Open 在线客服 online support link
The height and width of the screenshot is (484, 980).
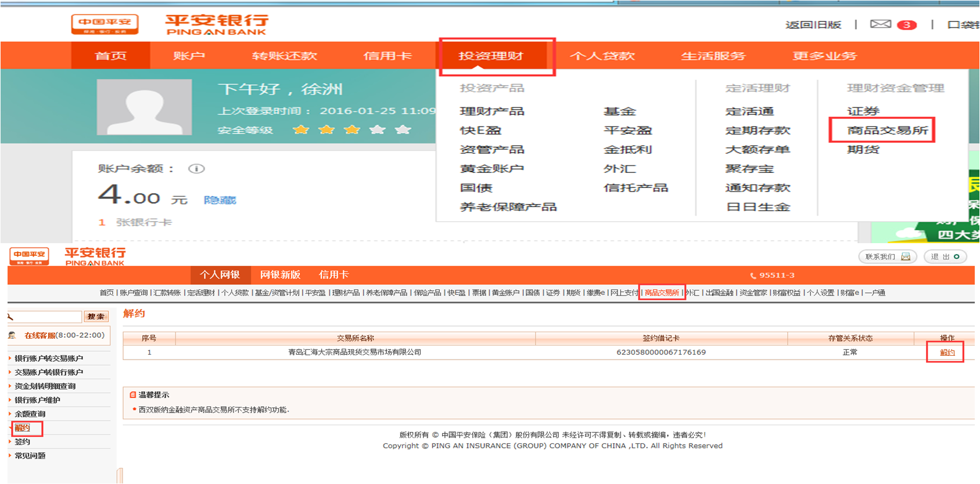pos(40,335)
